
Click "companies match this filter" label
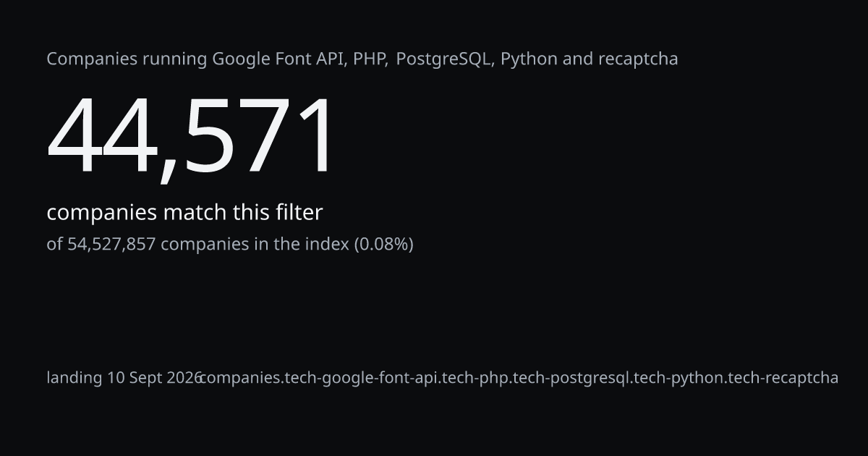tap(184, 213)
